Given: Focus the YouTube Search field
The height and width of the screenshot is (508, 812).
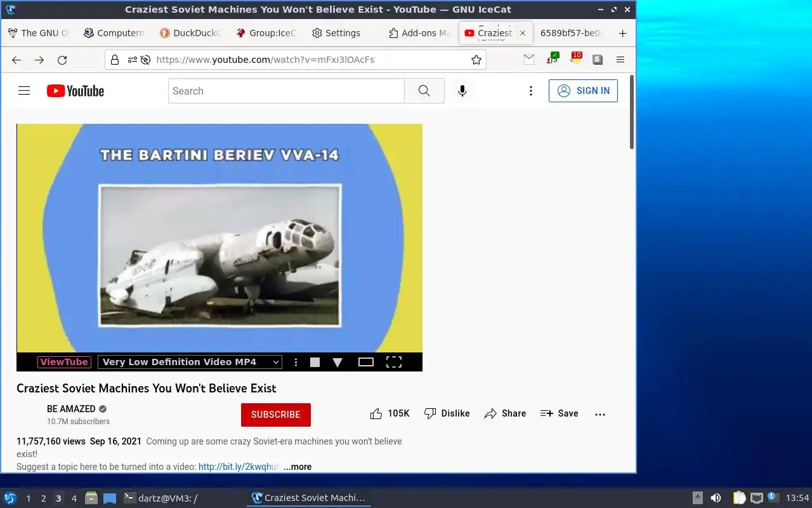Looking at the screenshot, I should [286, 91].
